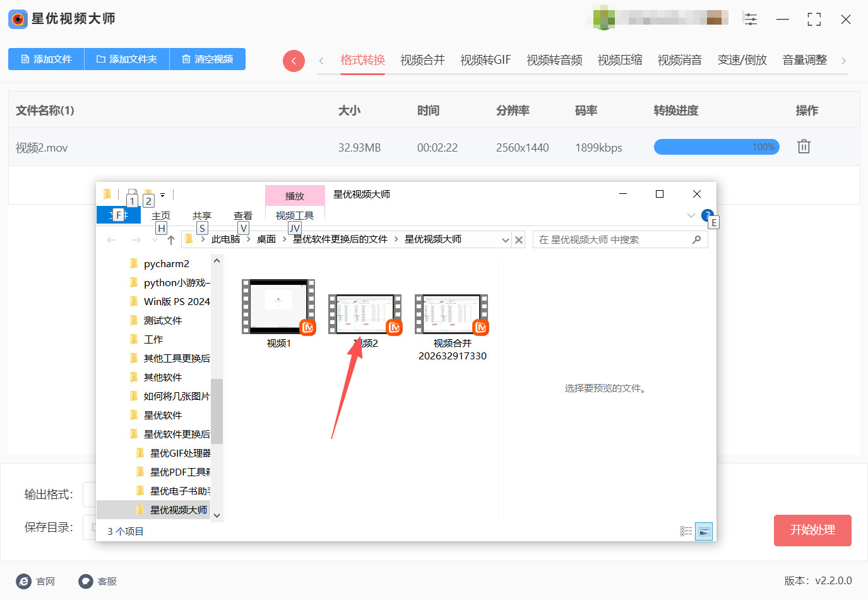Screen dimensions: 868x600
Task: Select the 视频消音 tab
Action: click(680, 60)
